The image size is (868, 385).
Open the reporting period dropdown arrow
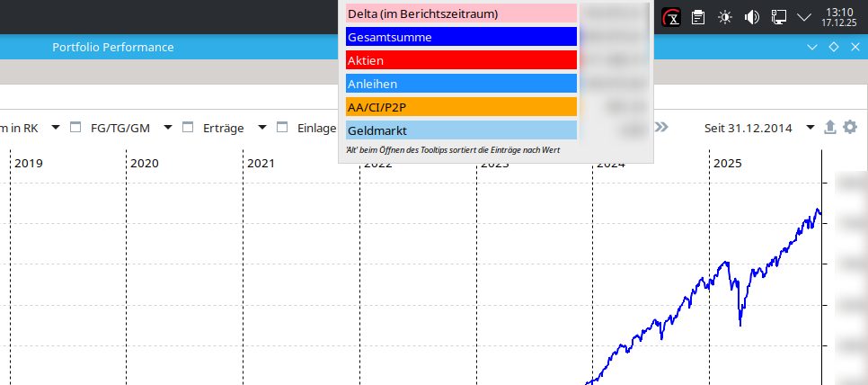[x=810, y=128]
